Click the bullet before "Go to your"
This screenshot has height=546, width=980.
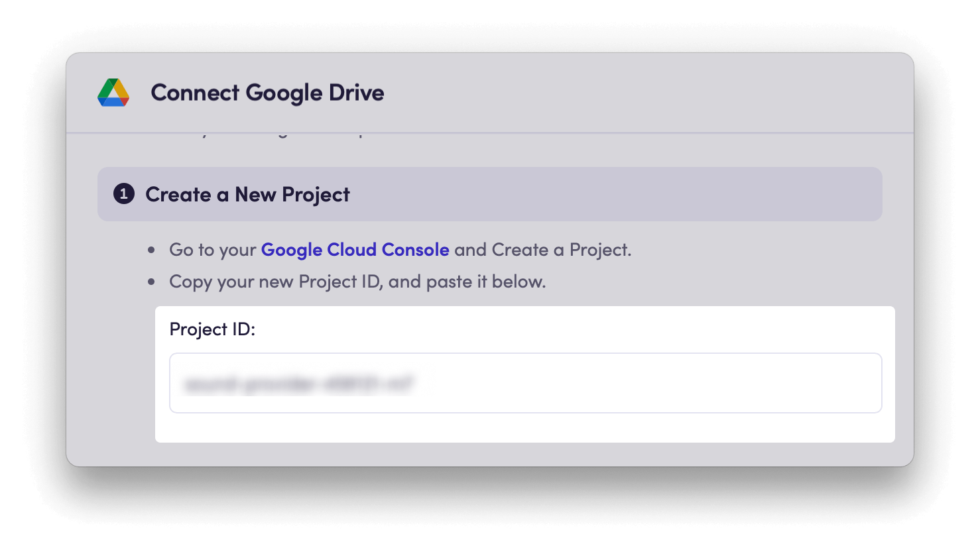tap(152, 250)
